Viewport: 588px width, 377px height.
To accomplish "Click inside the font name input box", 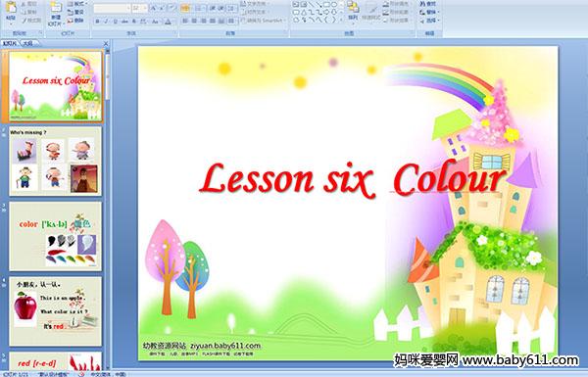I will click(x=110, y=8).
